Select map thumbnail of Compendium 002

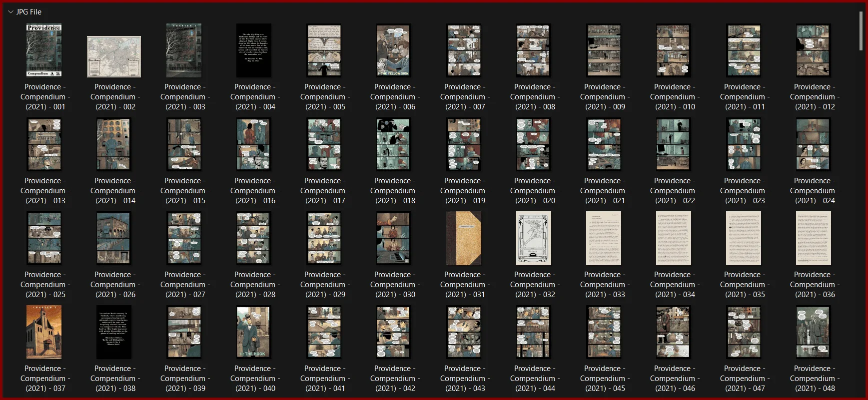click(x=114, y=56)
